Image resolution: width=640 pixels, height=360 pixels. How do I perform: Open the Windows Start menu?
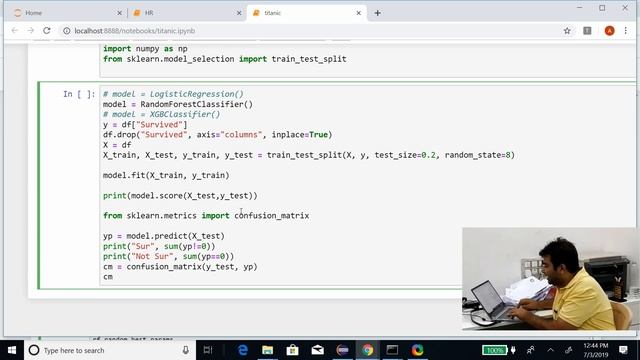pos(12,350)
